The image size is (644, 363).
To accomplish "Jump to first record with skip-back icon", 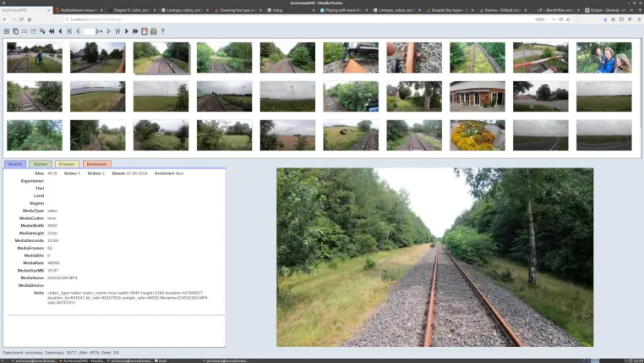I will coord(69,31).
